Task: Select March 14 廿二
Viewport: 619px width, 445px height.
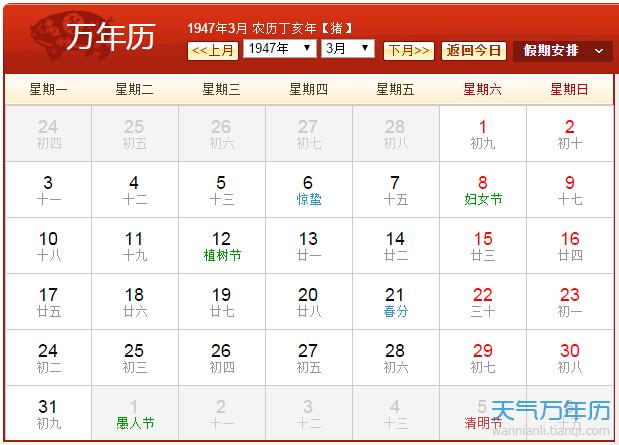Action: tap(396, 246)
